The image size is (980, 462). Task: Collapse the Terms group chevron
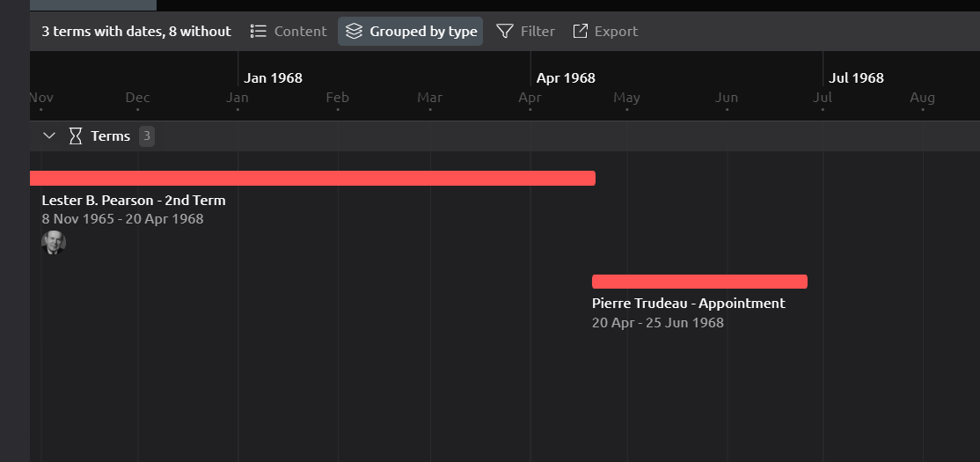[49, 136]
